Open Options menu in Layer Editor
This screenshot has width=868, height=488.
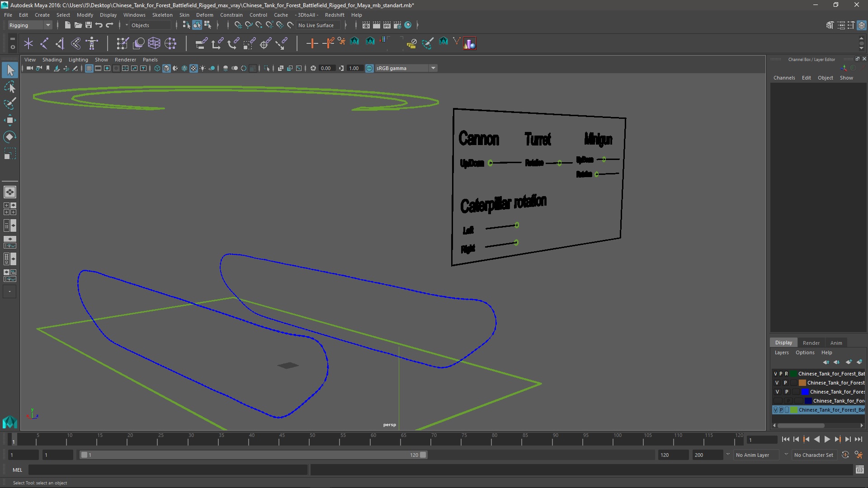pyautogui.click(x=805, y=352)
